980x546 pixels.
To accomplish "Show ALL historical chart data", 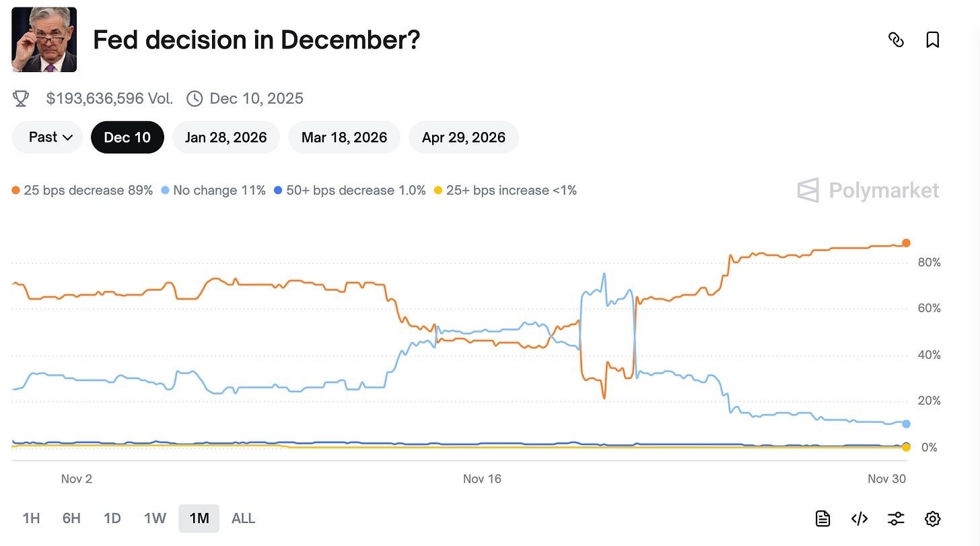I will click(243, 518).
